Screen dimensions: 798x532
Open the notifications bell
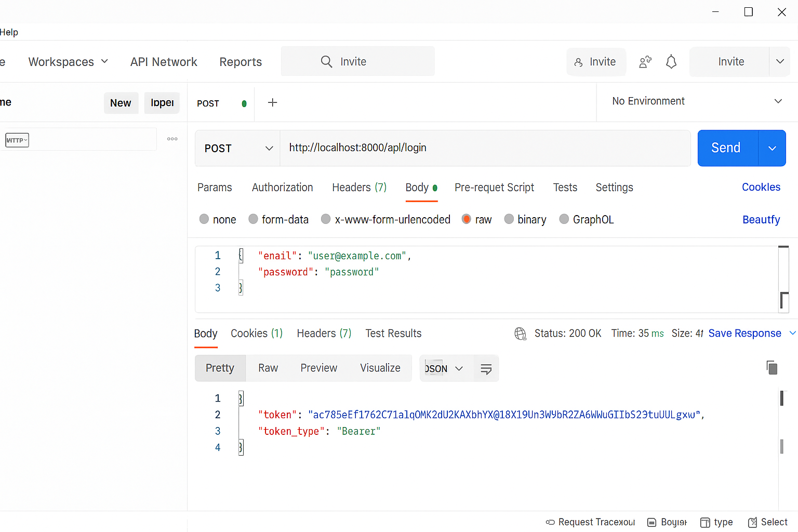[x=671, y=61]
